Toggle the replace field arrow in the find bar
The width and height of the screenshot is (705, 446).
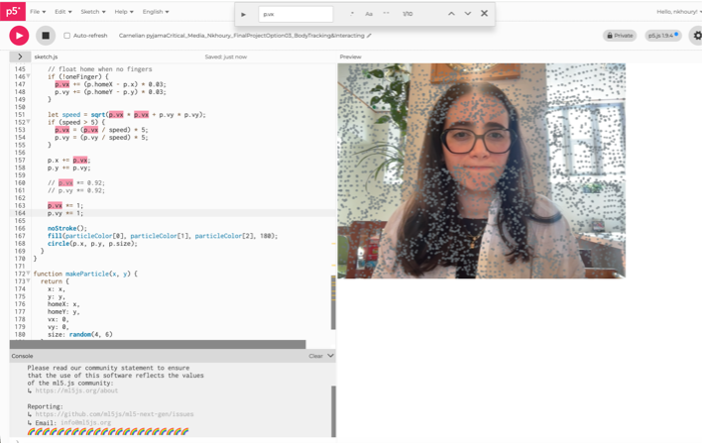click(243, 14)
